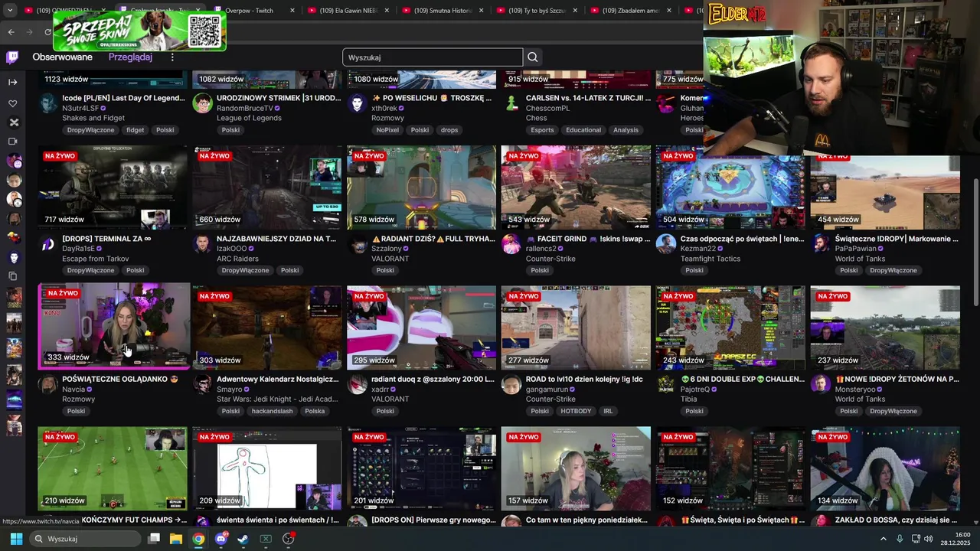This screenshot has width=980, height=551.
Task: Open Kezman22 channel avatar
Action: 665,244
